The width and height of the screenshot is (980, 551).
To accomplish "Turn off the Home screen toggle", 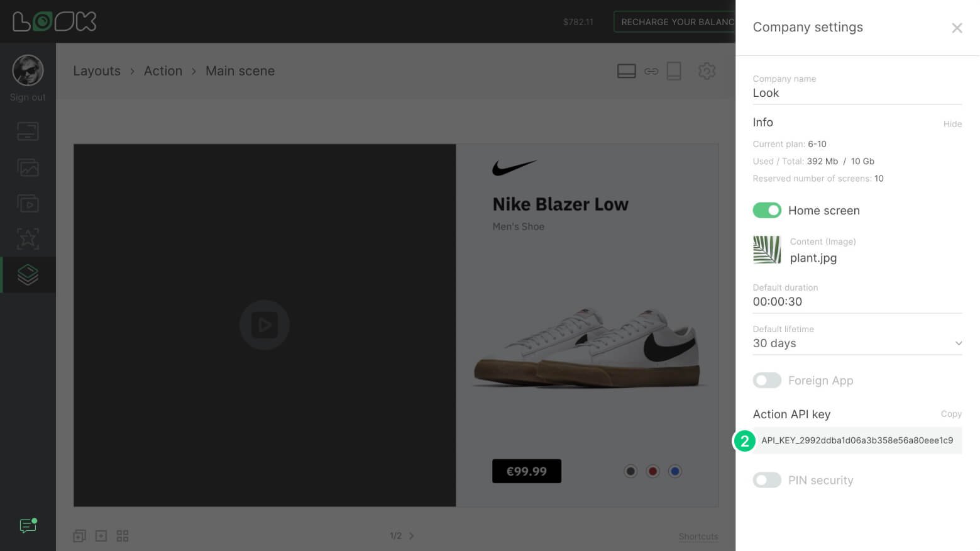I will click(767, 210).
